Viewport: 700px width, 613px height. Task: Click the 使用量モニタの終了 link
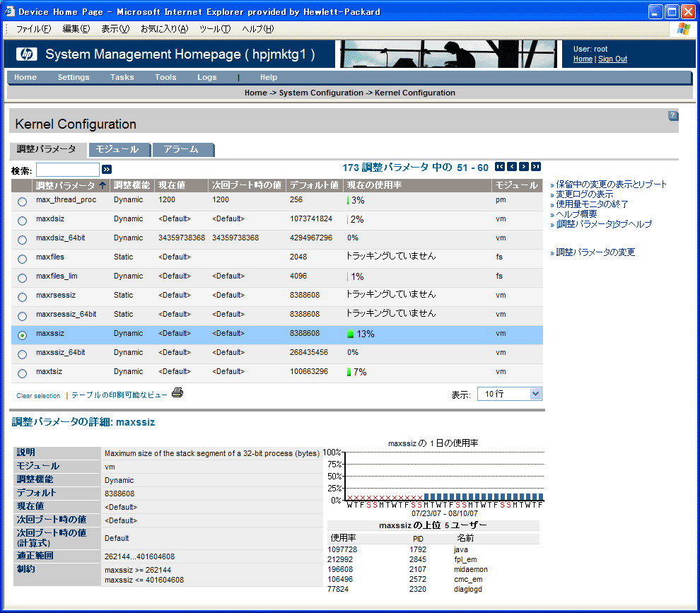pos(592,204)
